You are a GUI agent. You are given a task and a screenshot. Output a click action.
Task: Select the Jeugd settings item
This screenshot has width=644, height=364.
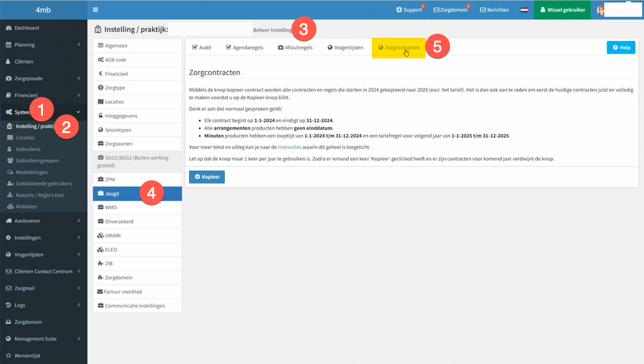pos(137,194)
